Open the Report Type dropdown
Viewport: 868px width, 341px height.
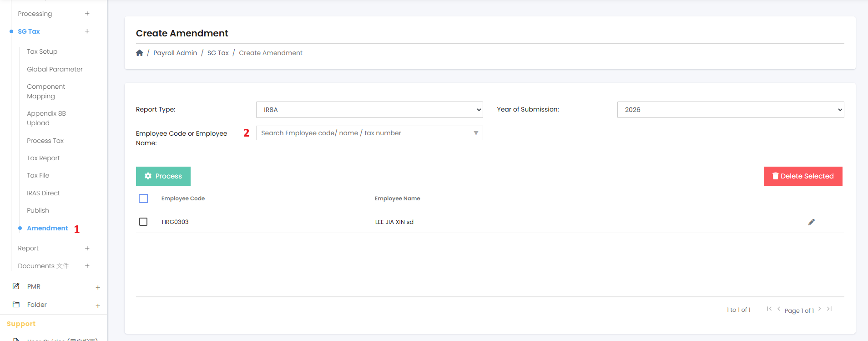tap(369, 110)
